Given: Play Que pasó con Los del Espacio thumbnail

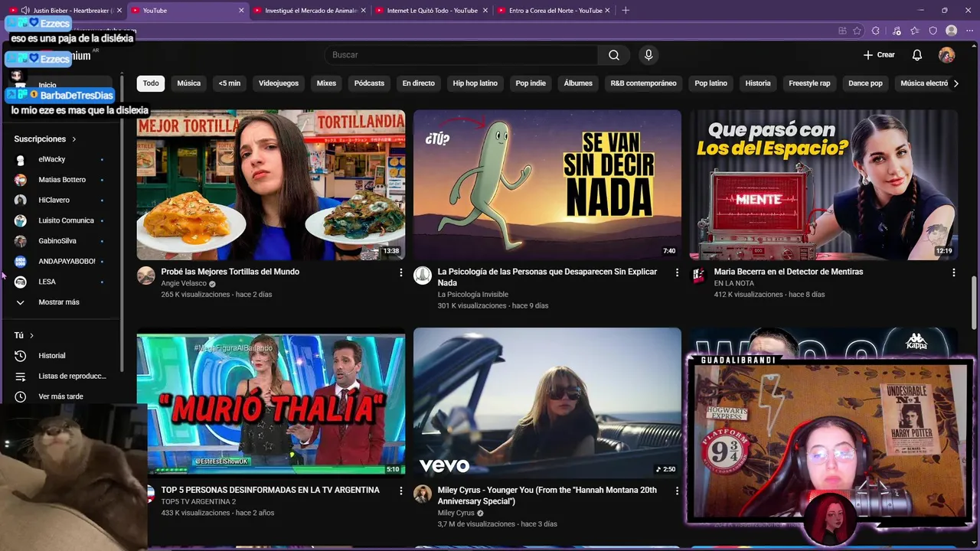Looking at the screenshot, I should [824, 184].
